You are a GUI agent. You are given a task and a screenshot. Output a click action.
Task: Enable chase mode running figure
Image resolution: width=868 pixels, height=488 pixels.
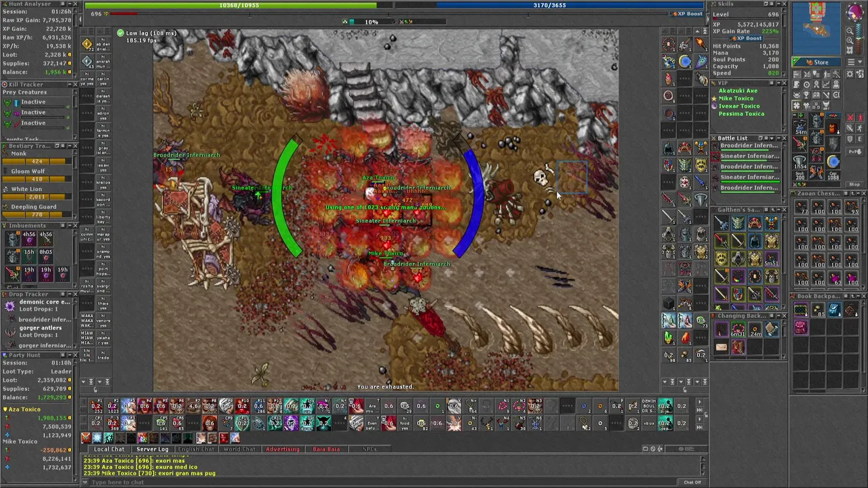point(861,128)
